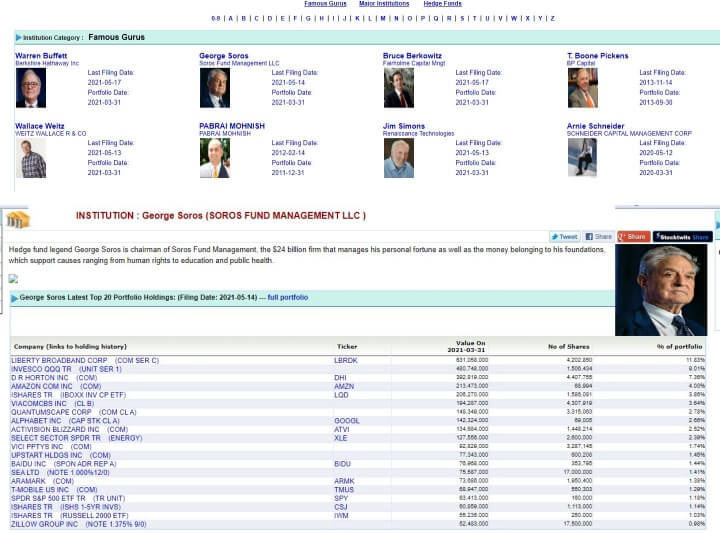Screen dimensions: 720x533
Task: Open D R HORTON INC holding history
Action: tap(54, 378)
